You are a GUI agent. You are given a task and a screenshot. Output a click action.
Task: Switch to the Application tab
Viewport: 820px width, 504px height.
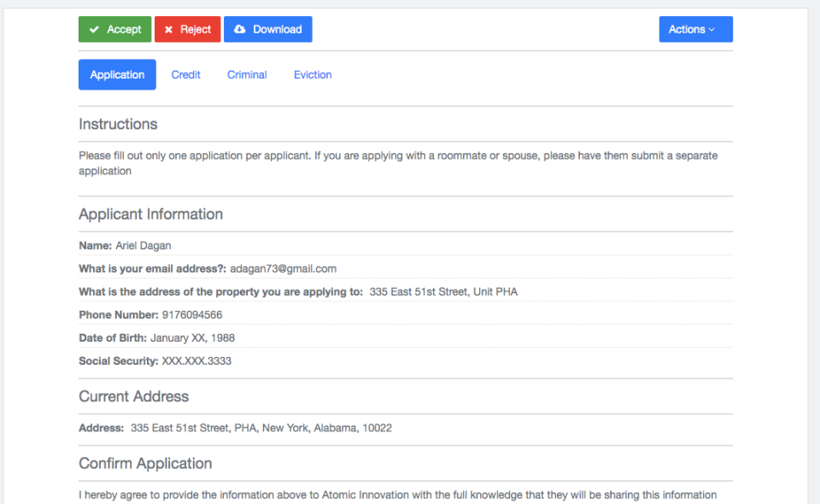coord(117,75)
